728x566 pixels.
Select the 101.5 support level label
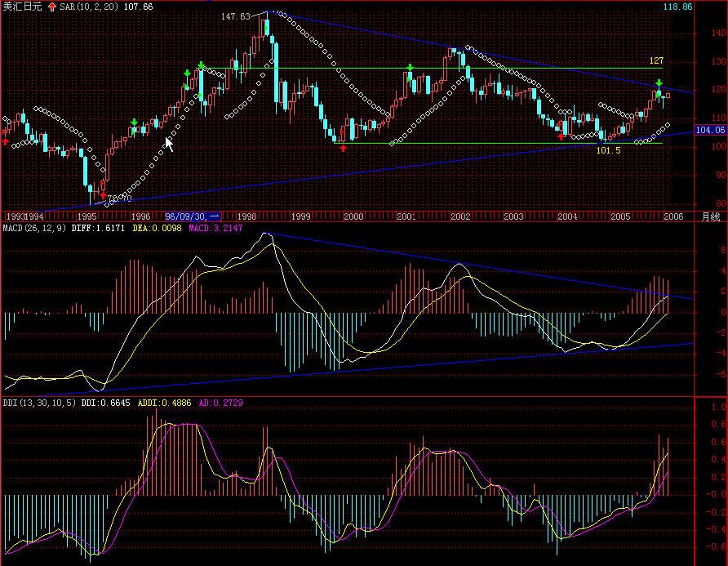tap(609, 150)
